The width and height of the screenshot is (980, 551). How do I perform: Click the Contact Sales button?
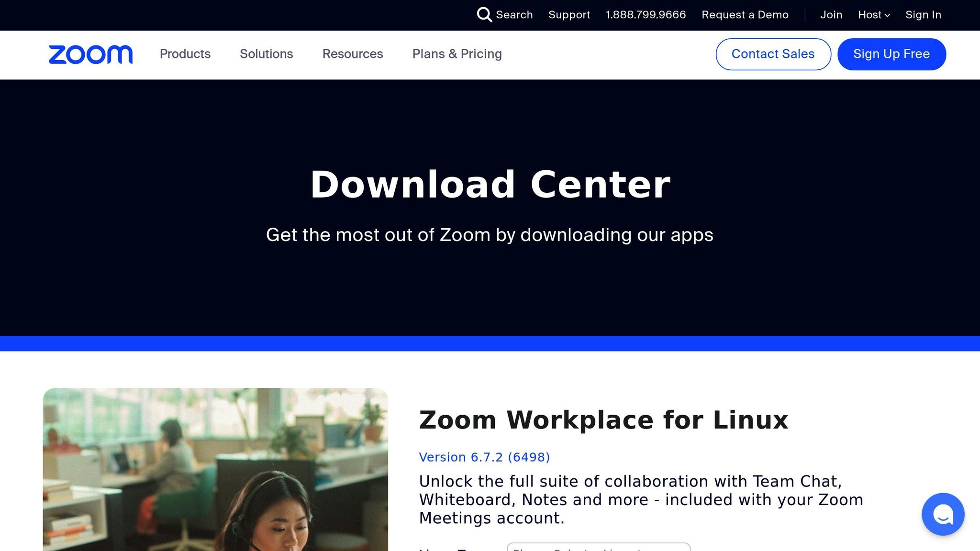(x=773, y=54)
